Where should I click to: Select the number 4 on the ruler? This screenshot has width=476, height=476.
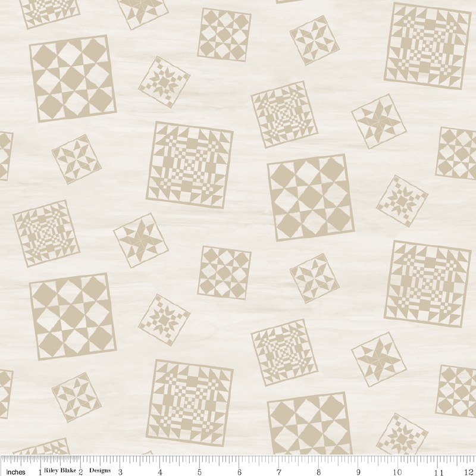[159, 468]
